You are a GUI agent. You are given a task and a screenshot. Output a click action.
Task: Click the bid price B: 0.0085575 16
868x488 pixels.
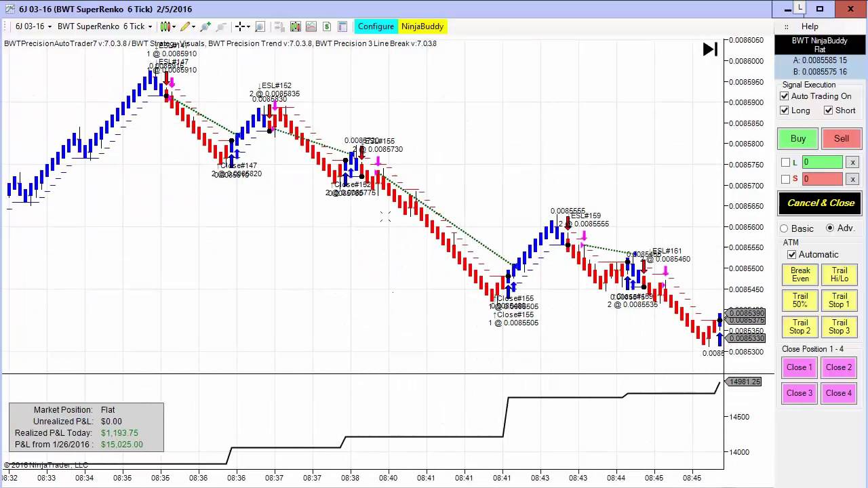click(x=820, y=72)
